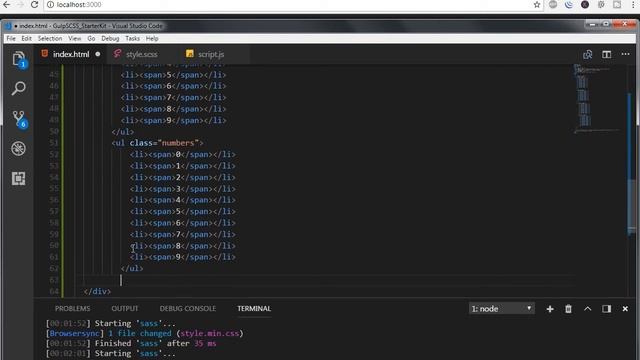Click the first browser extension icon after the star

pyautogui.click(x=553, y=4)
